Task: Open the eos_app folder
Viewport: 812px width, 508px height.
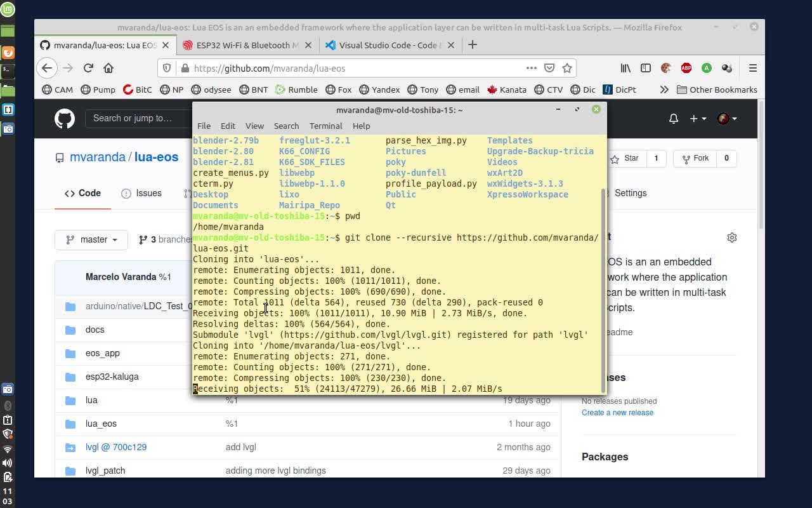Action: tap(103, 353)
